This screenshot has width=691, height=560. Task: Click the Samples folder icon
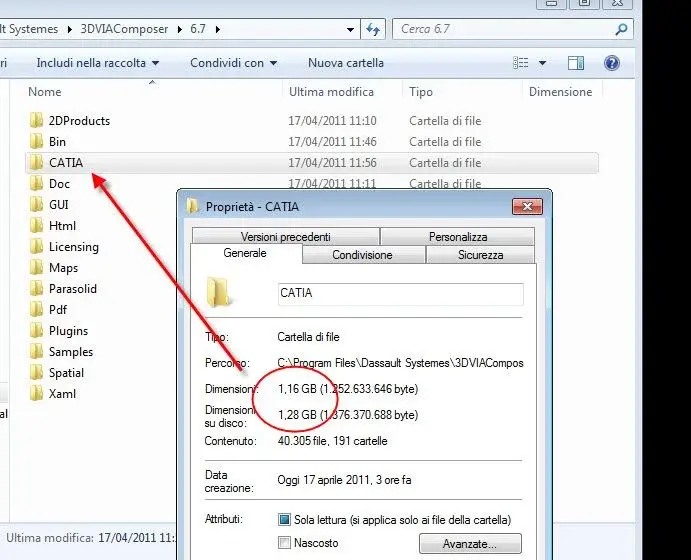37,352
